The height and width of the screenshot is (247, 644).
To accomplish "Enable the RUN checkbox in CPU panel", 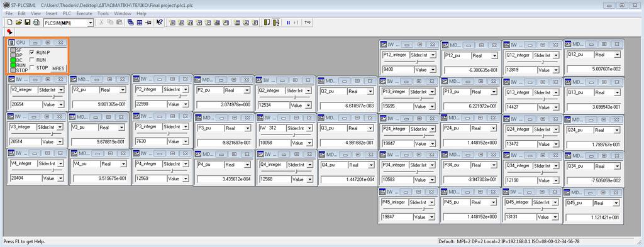I will (x=32, y=60).
